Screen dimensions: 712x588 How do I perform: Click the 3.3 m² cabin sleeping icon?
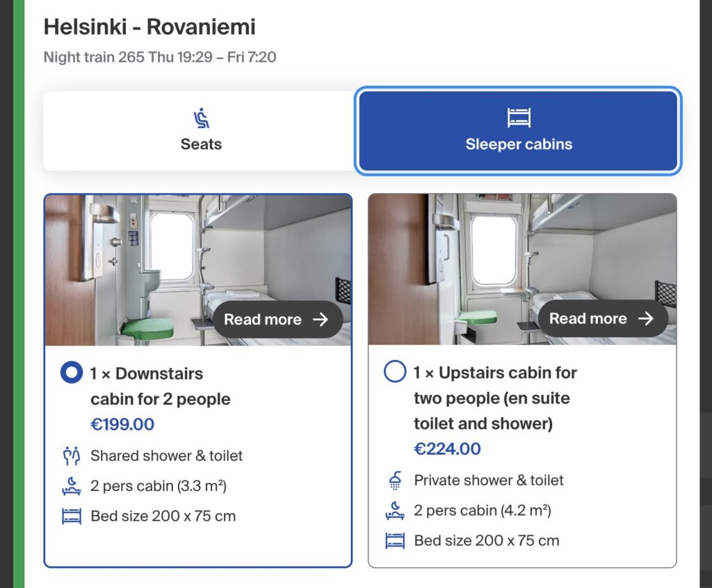pyautogui.click(x=72, y=487)
